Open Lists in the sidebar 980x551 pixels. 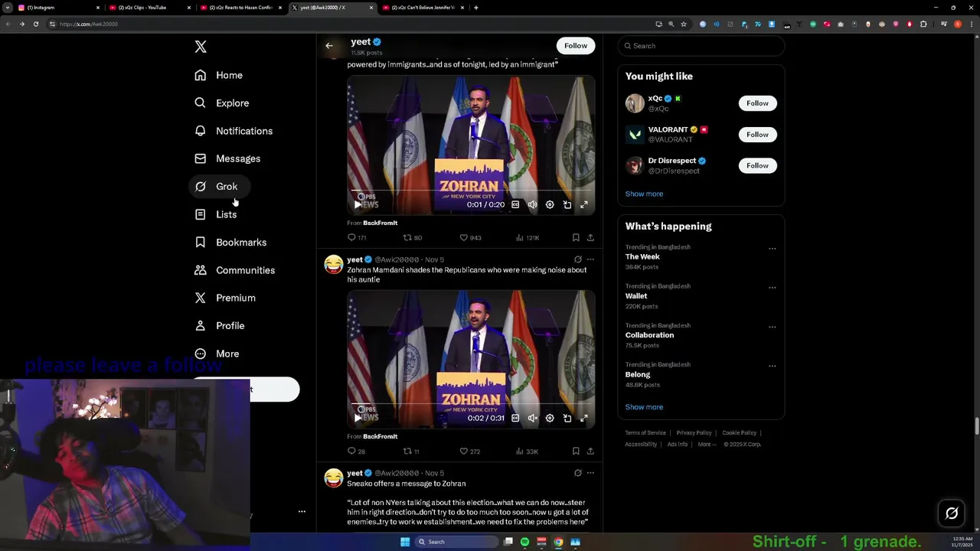pyautogui.click(x=215, y=214)
